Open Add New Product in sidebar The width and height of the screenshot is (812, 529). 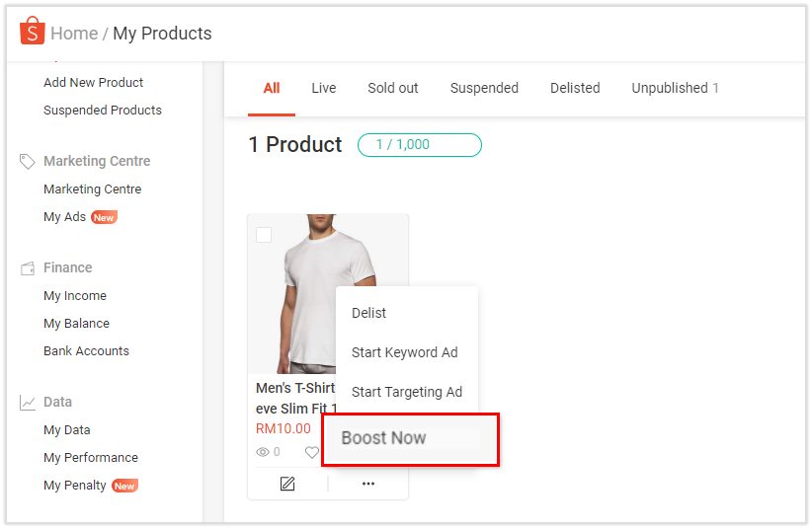tap(93, 82)
